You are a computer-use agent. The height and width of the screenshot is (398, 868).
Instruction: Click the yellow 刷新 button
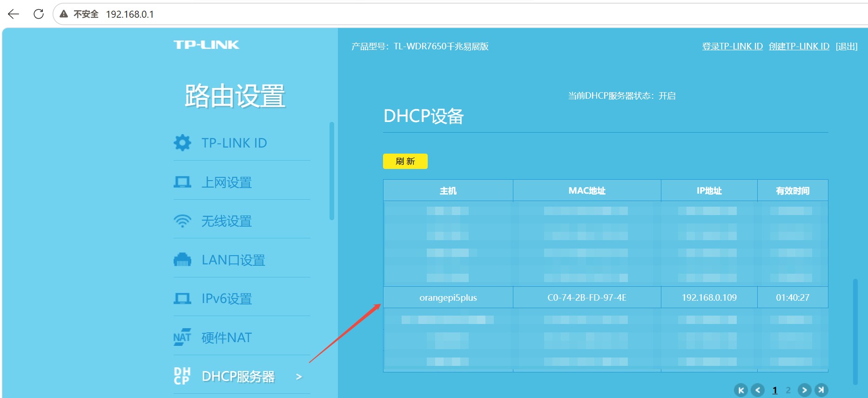(405, 161)
